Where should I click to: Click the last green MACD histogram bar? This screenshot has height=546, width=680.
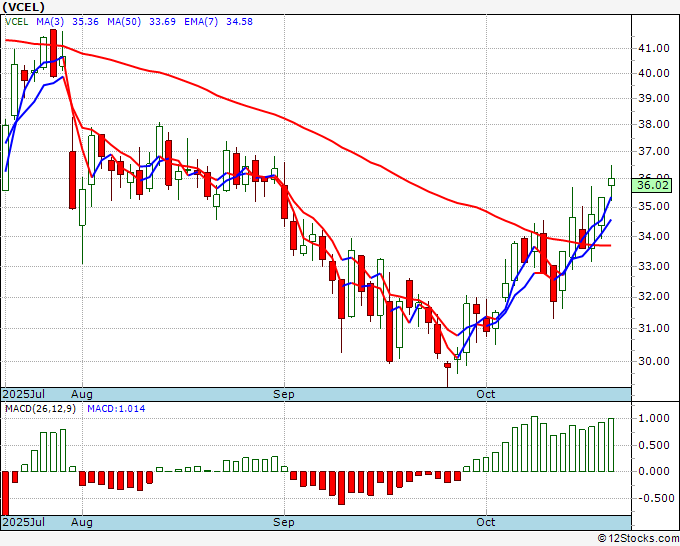[x=611, y=445]
